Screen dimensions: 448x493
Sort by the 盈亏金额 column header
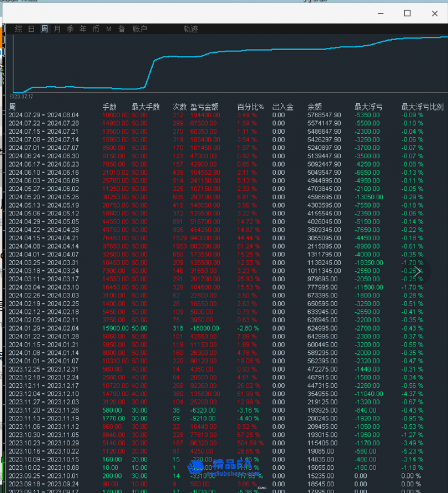click(204, 107)
